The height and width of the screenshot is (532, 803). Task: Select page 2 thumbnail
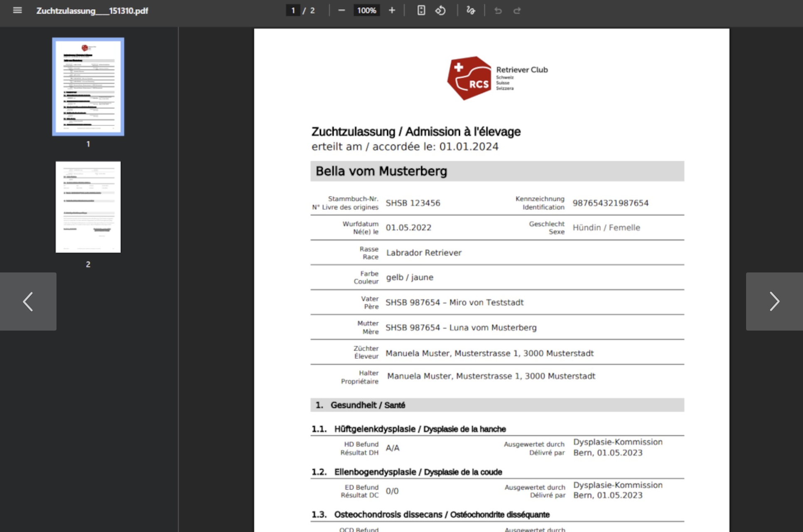pyautogui.click(x=88, y=207)
